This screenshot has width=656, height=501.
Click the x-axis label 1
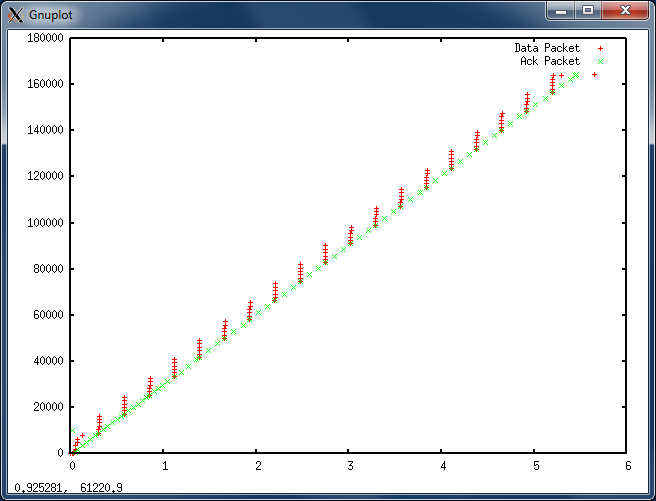(x=165, y=465)
